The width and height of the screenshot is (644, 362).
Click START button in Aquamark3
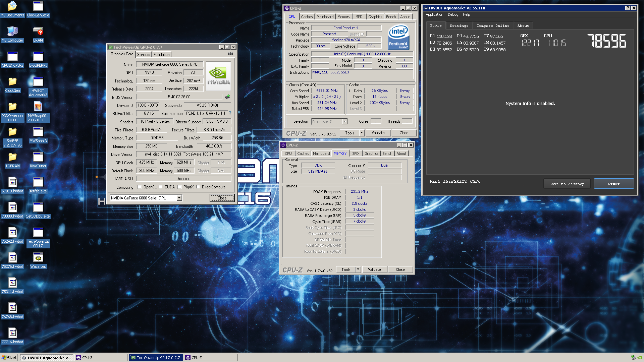click(x=614, y=184)
